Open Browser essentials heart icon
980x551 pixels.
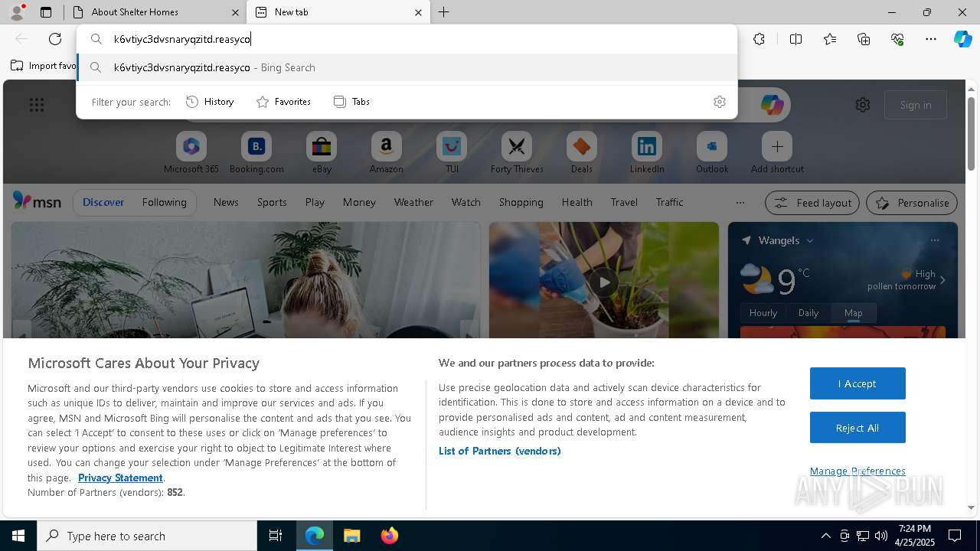point(897,39)
